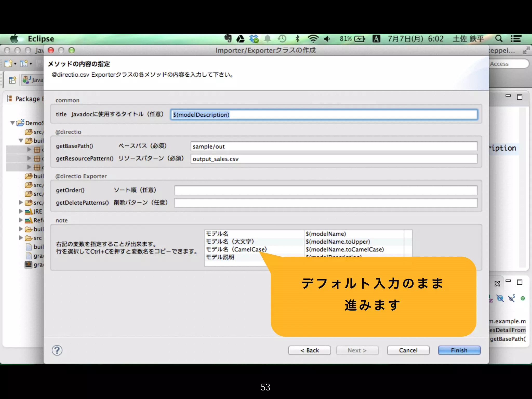The image size is (532, 399).
Task: Click the volume speaker icon
Action: tap(327, 39)
